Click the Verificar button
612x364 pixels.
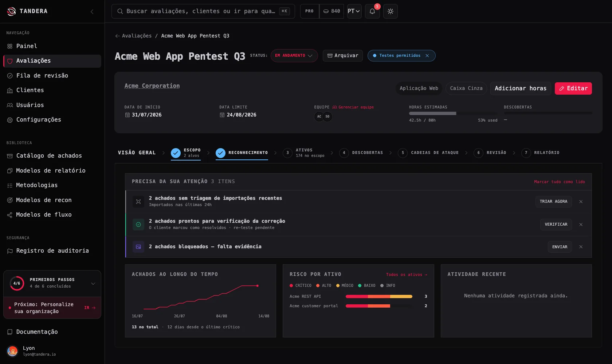pyautogui.click(x=556, y=225)
